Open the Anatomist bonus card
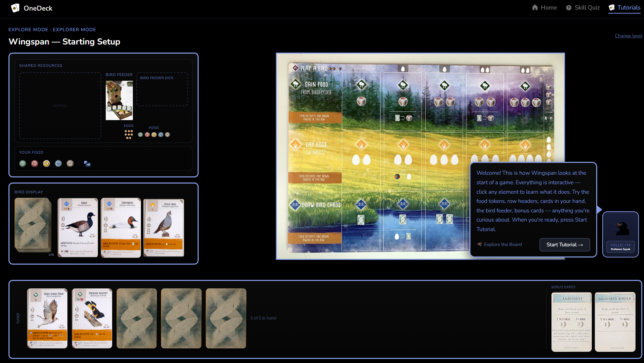644x363 pixels. click(x=572, y=322)
